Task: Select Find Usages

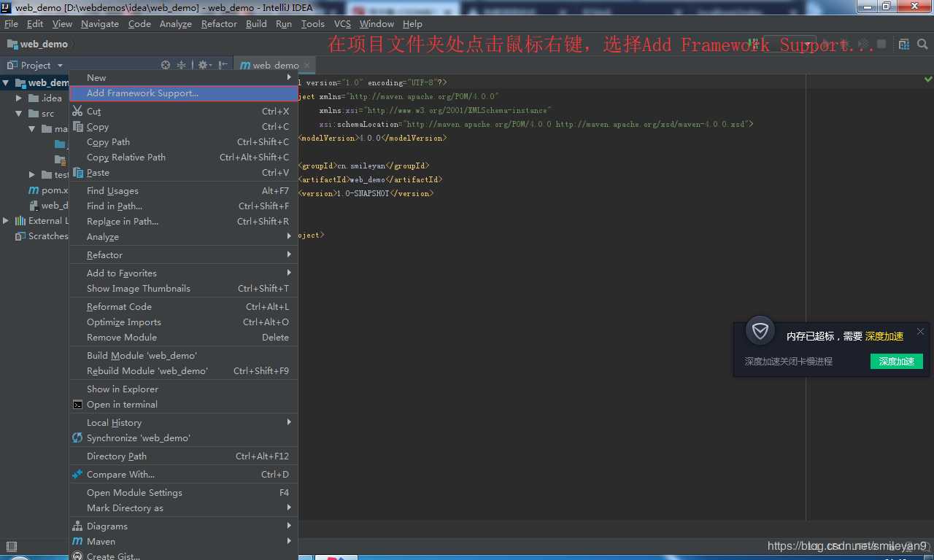Action: pyautogui.click(x=183, y=190)
